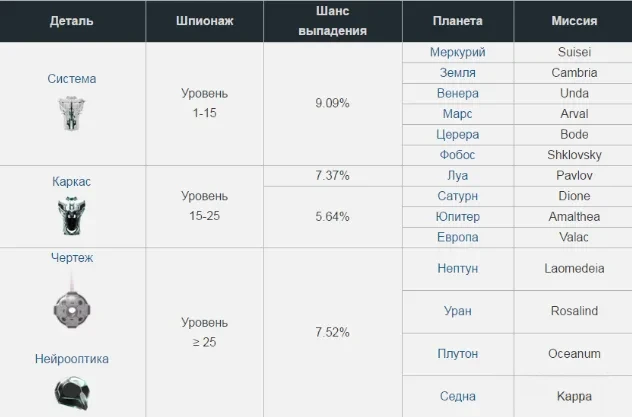Click the Нептун planet link
This screenshot has width=632, height=417.
point(457,268)
